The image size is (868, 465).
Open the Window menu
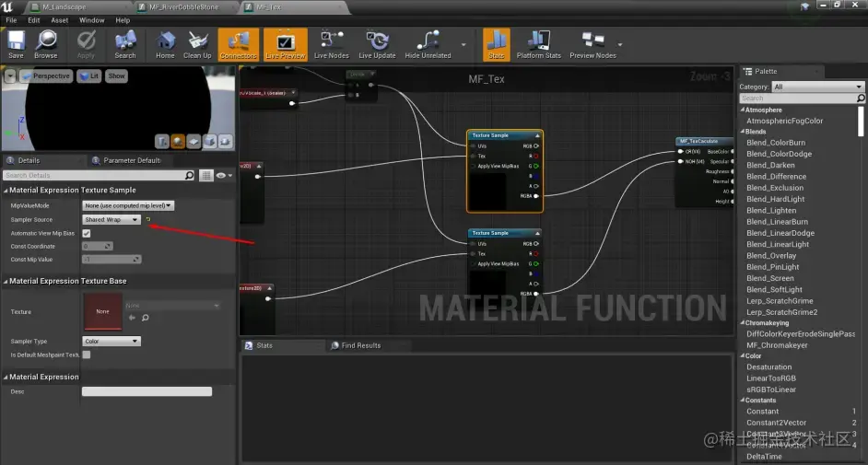92,20
